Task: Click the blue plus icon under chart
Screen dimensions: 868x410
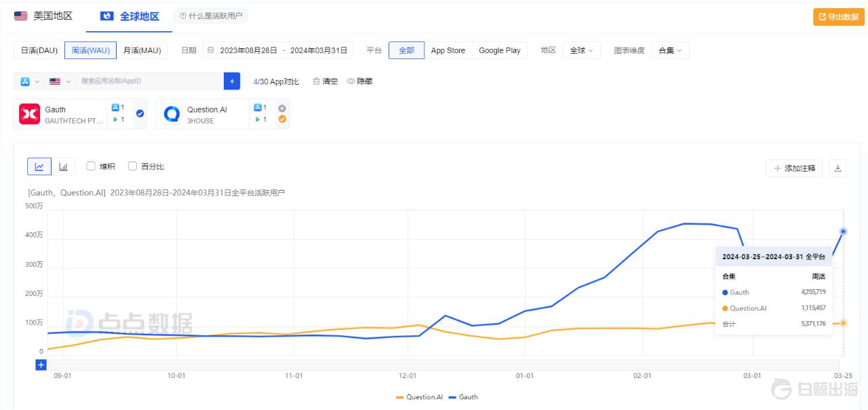Action: (x=41, y=365)
